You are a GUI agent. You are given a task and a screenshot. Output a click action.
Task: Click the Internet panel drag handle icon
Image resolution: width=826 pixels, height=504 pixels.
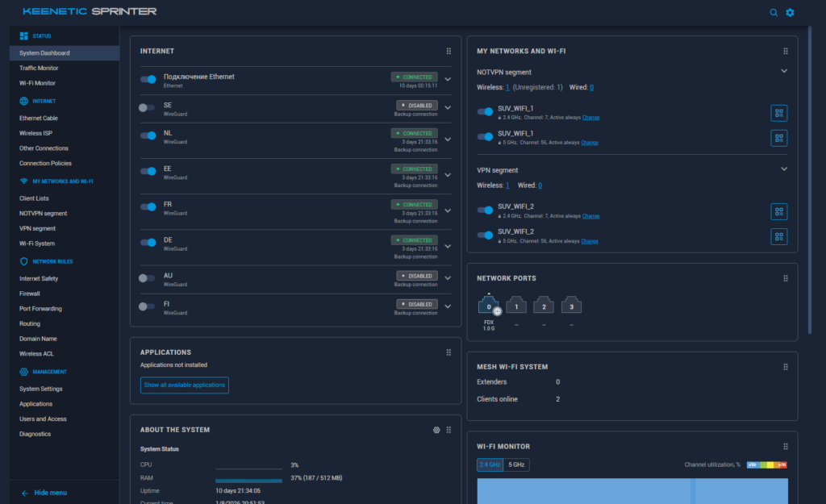(x=448, y=51)
